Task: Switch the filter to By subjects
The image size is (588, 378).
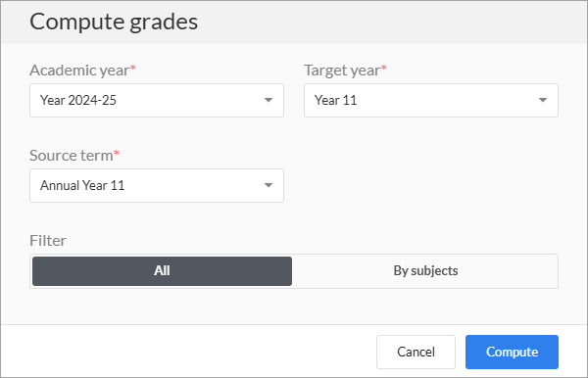Action: (x=425, y=271)
